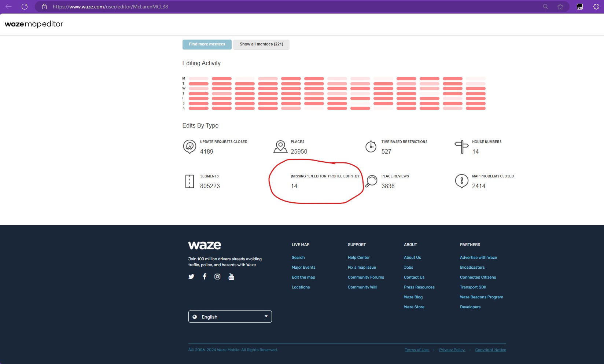Open Waze Instagram page from footer
The height and width of the screenshot is (364, 604).
tap(217, 277)
